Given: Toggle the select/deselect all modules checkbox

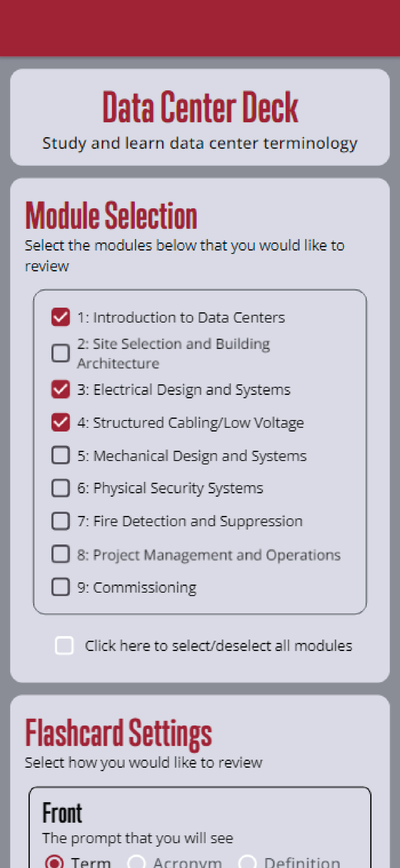Looking at the screenshot, I should [x=64, y=646].
